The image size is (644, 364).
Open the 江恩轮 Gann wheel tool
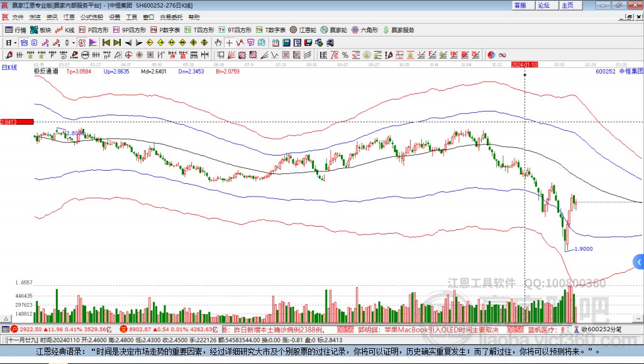coord(303,30)
